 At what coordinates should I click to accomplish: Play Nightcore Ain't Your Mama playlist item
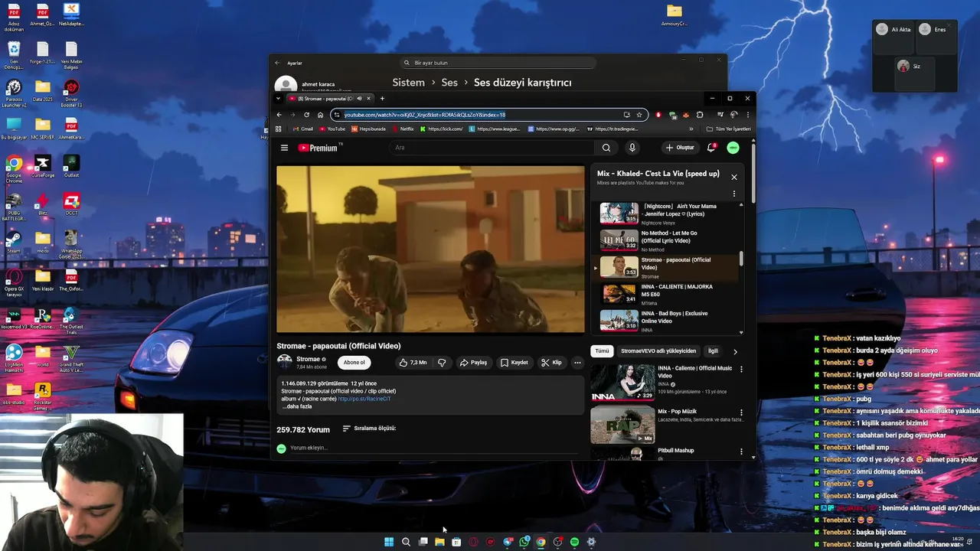pyautogui.click(x=669, y=213)
